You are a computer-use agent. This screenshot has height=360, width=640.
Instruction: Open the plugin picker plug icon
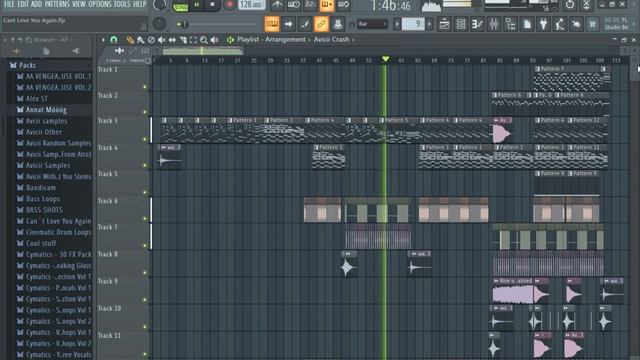pyautogui.click(x=543, y=24)
